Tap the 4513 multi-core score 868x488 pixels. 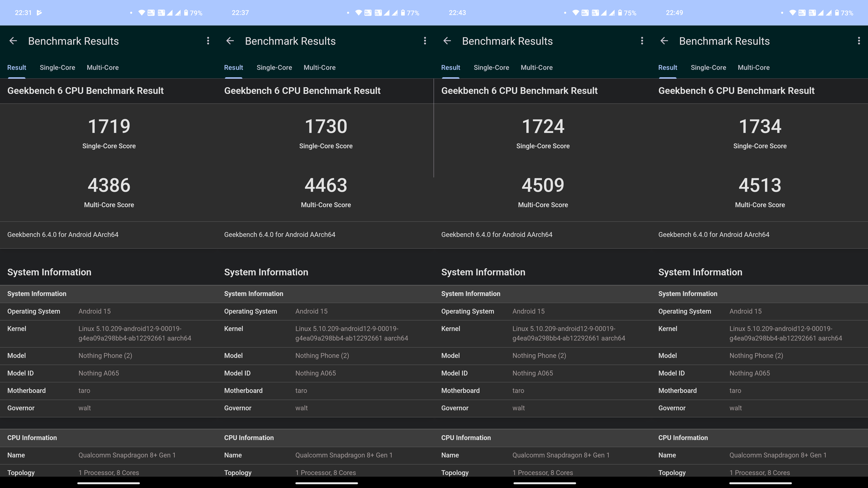click(x=760, y=185)
